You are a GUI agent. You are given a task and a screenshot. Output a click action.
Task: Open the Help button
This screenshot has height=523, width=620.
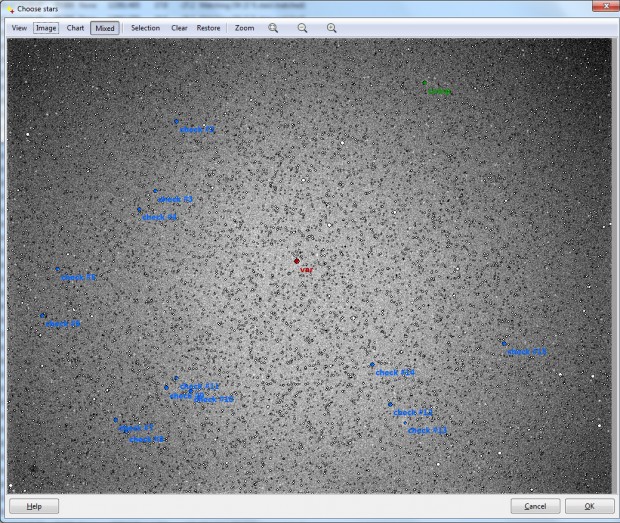34,506
